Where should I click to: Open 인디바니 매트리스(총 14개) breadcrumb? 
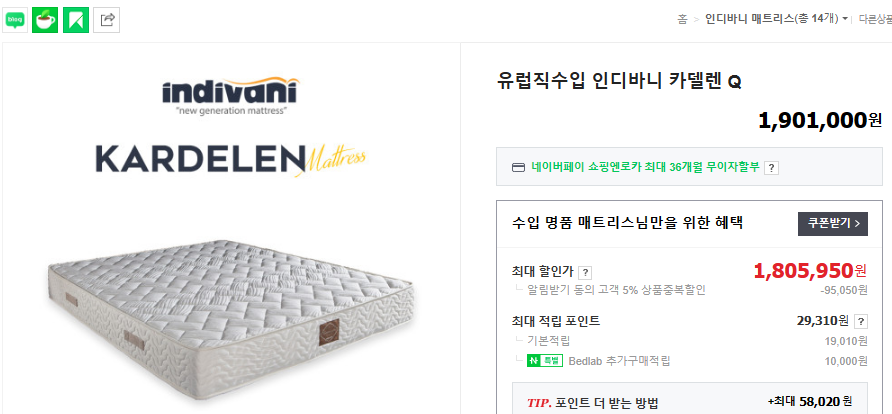pos(770,19)
